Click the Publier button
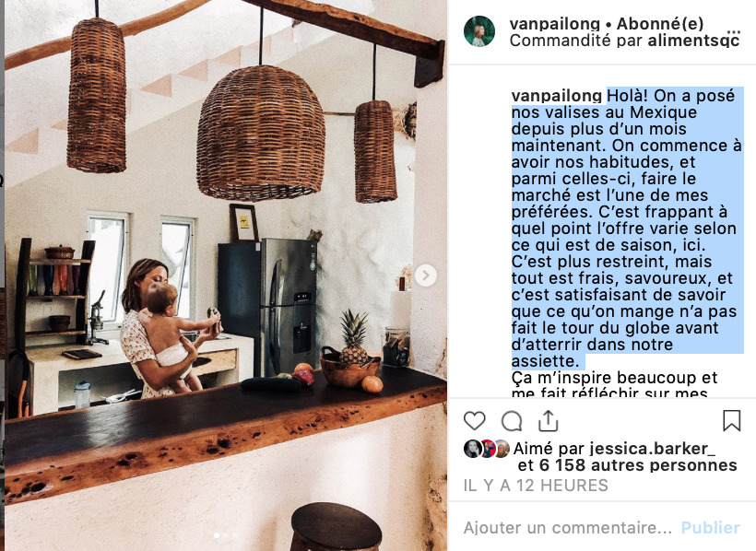 [x=710, y=528]
